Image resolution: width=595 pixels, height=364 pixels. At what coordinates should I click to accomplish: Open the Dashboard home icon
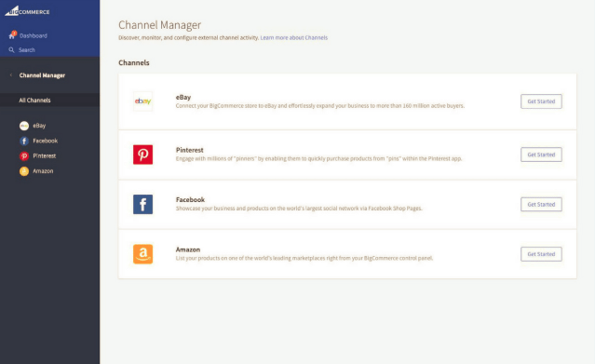click(x=12, y=36)
